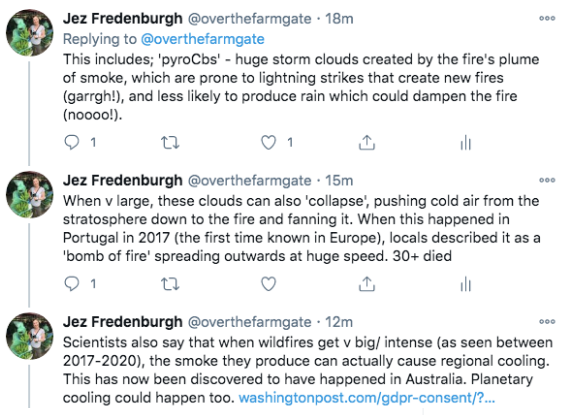567x415 pixels.
Task: Open the 18m timestamp permalink
Action: pos(339,19)
